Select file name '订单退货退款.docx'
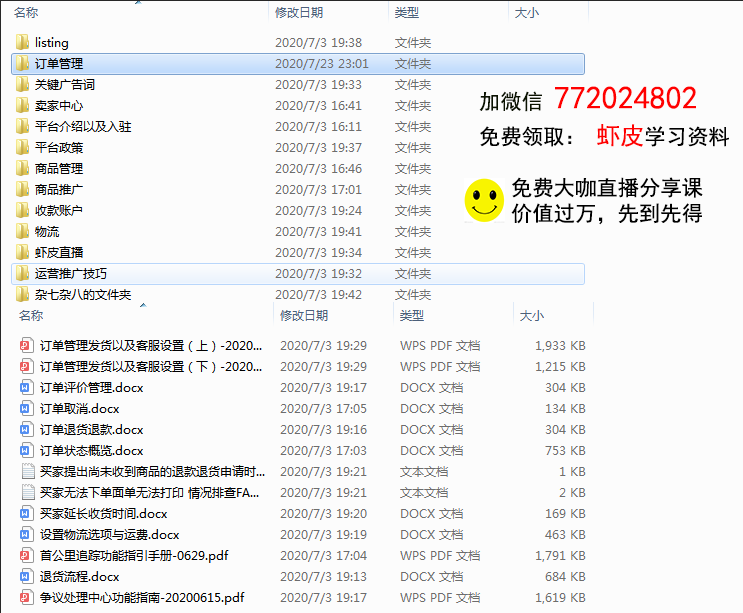The image size is (743, 613). [91, 429]
